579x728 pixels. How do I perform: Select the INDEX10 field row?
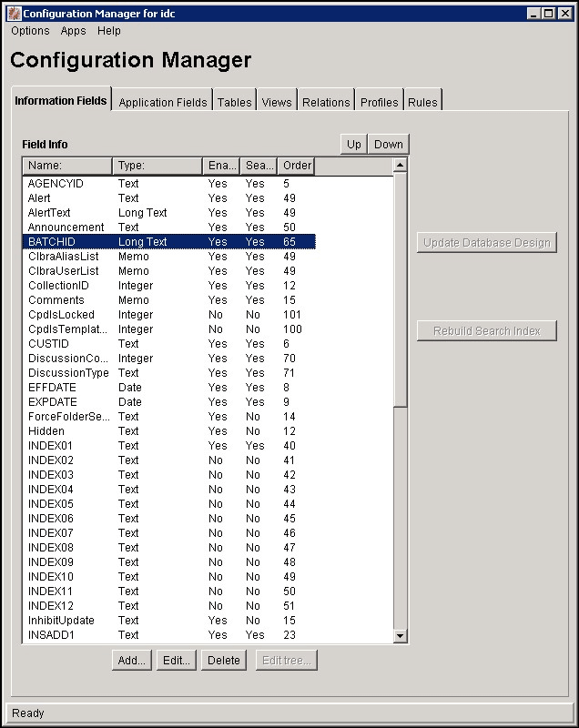pyautogui.click(x=169, y=577)
